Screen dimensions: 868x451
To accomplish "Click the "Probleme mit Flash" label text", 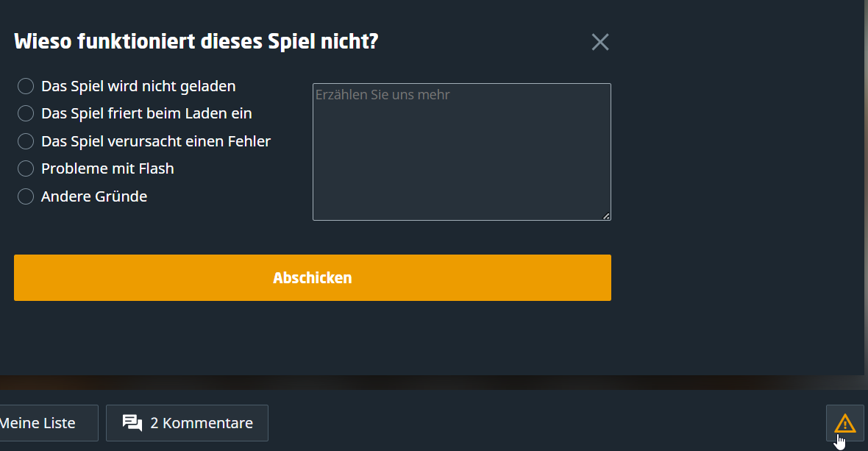I will pyautogui.click(x=107, y=168).
